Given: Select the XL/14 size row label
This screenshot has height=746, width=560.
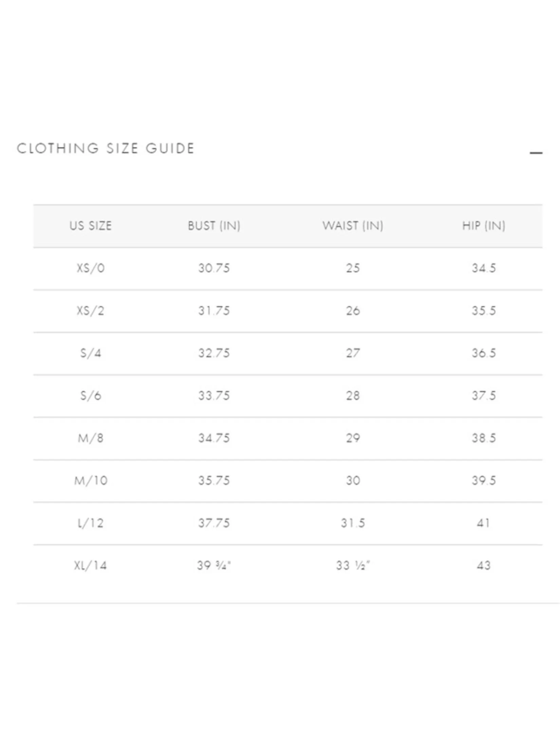Looking at the screenshot, I should coord(91,566).
